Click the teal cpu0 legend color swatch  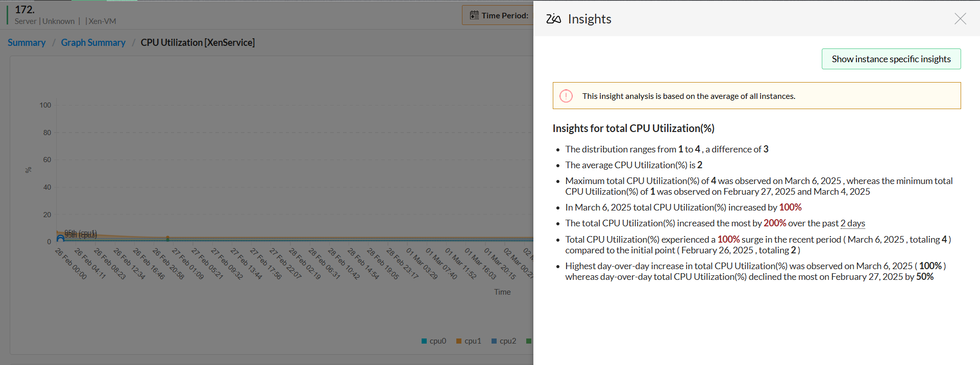tap(424, 341)
